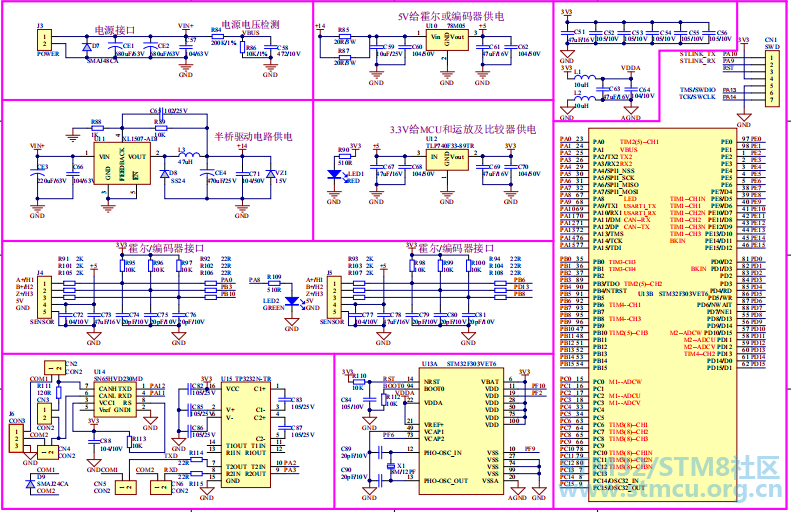Screen dimensions: 791x512
Task: Select the L3 47uH inductor coil
Action: [x=189, y=154]
